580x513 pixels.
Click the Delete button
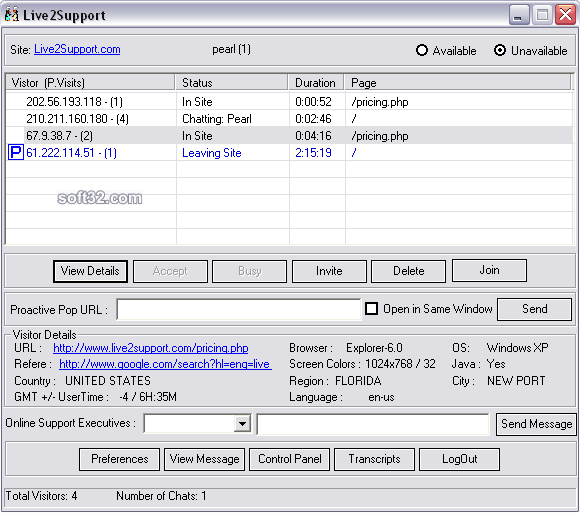[408, 271]
